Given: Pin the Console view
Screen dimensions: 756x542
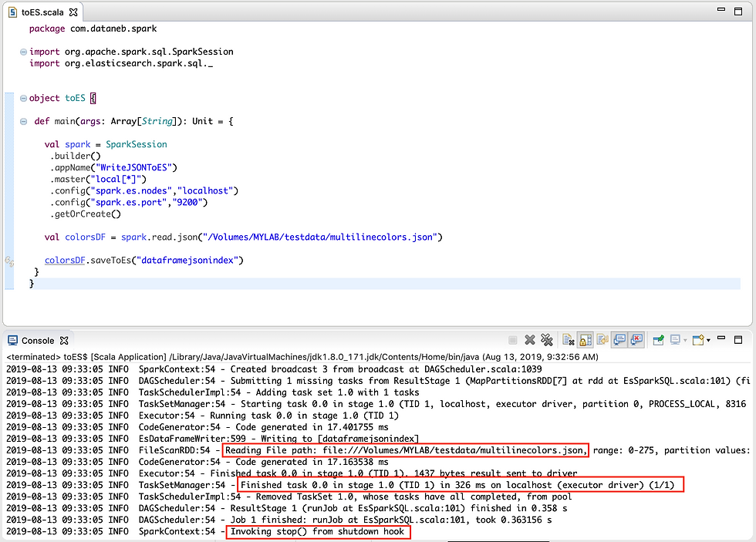Looking at the screenshot, I should (x=658, y=340).
